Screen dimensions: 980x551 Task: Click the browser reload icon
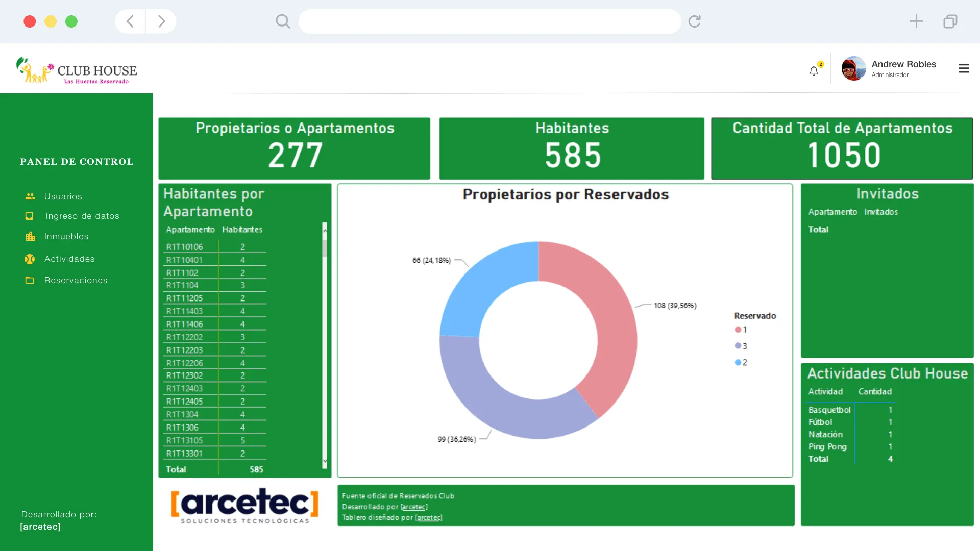coord(694,21)
